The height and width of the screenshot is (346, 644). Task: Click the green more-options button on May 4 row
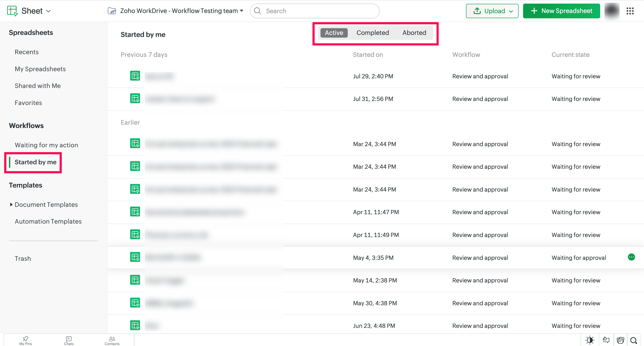point(631,257)
